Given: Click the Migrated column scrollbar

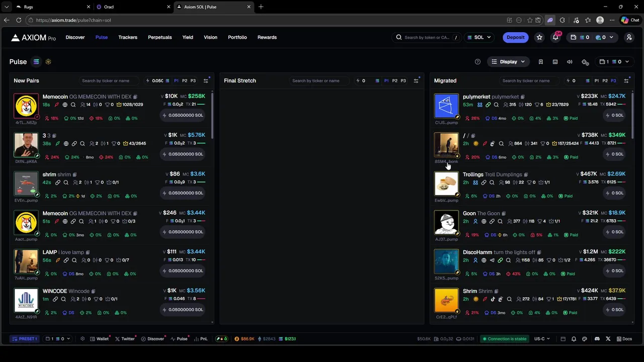Looking at the screenshot, I should 632,116.
